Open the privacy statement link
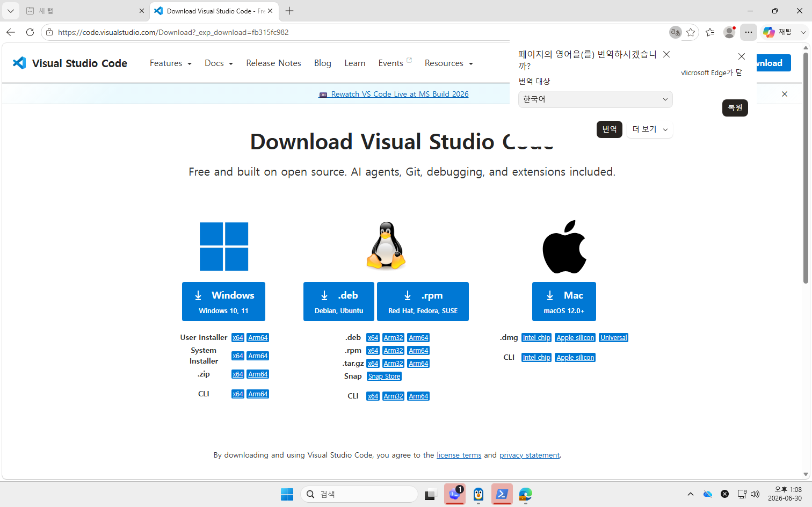The image size is (812, 507). tap(530, 455)
